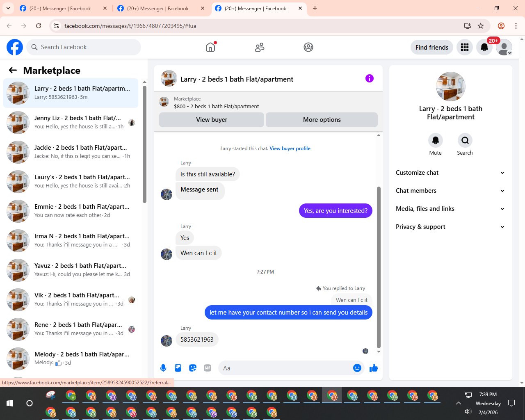
Task: Bookmark this page star icon
Action: point(481,26)
